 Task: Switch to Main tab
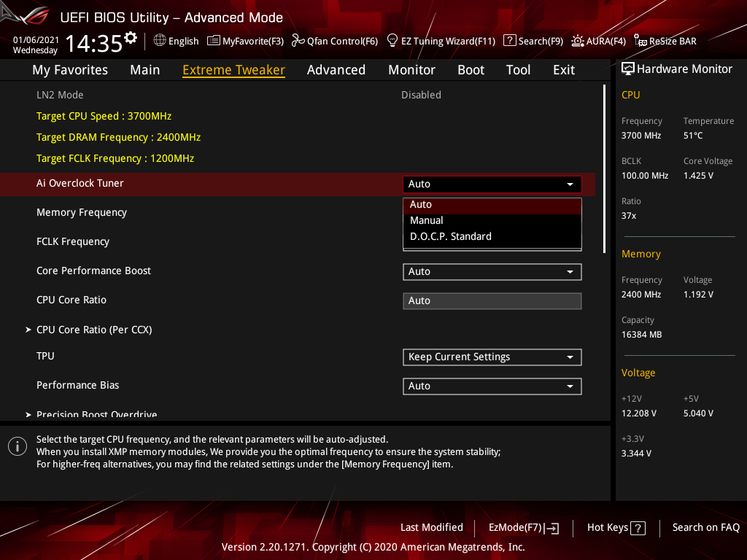[145, 70]
